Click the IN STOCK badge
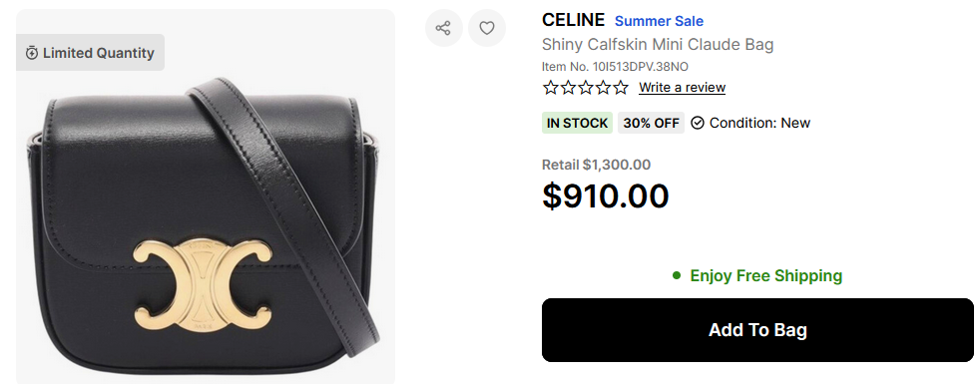The image size is (980, 384). click(577, 123)
